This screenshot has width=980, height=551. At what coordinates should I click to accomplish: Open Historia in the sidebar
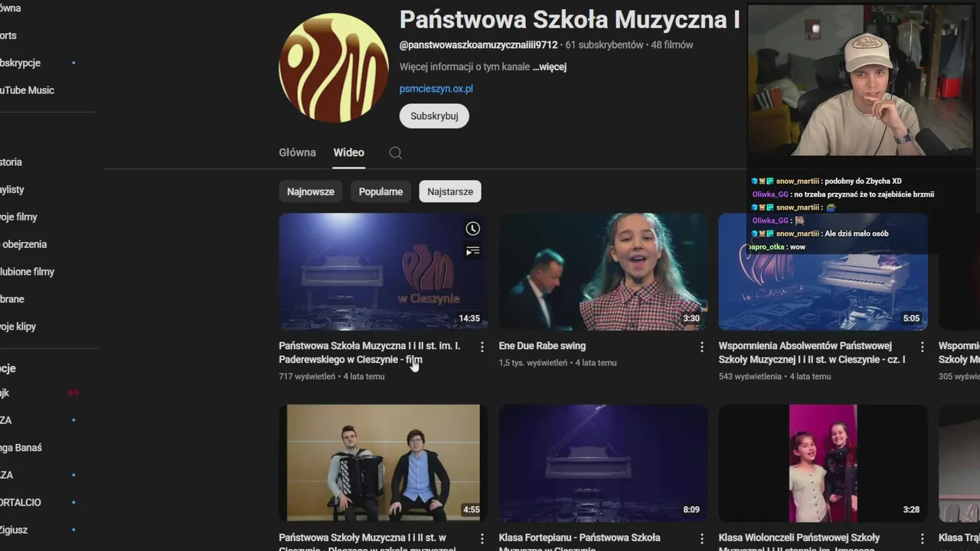(11, 162)
